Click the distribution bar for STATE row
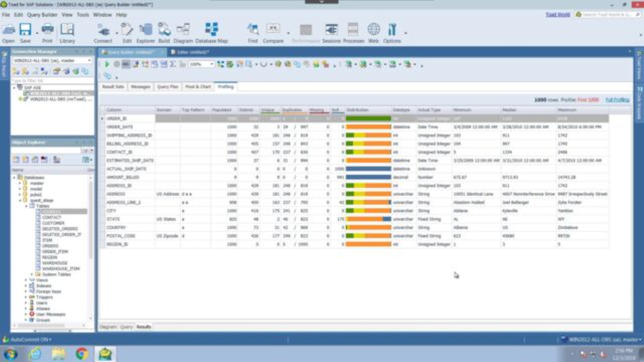644x362 pixels. [368, 219]
